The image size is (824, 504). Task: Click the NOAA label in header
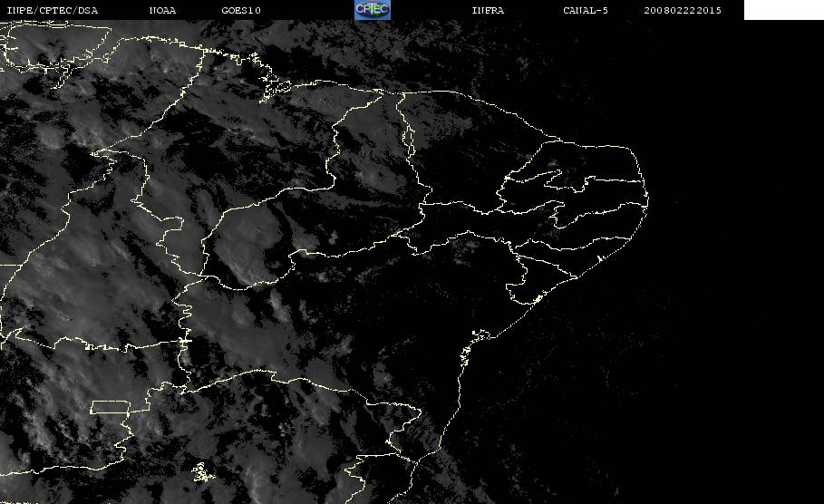[163, 11]
